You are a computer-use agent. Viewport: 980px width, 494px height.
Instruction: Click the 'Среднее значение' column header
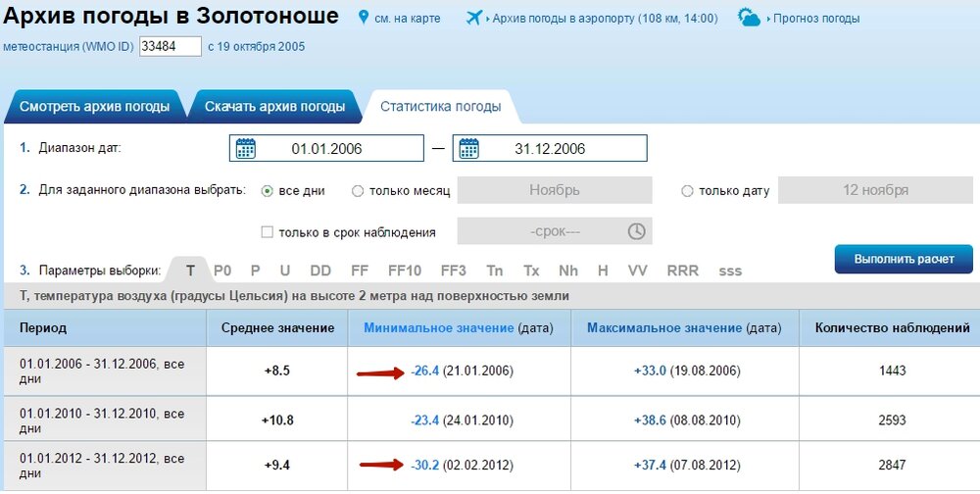(277, 327)
